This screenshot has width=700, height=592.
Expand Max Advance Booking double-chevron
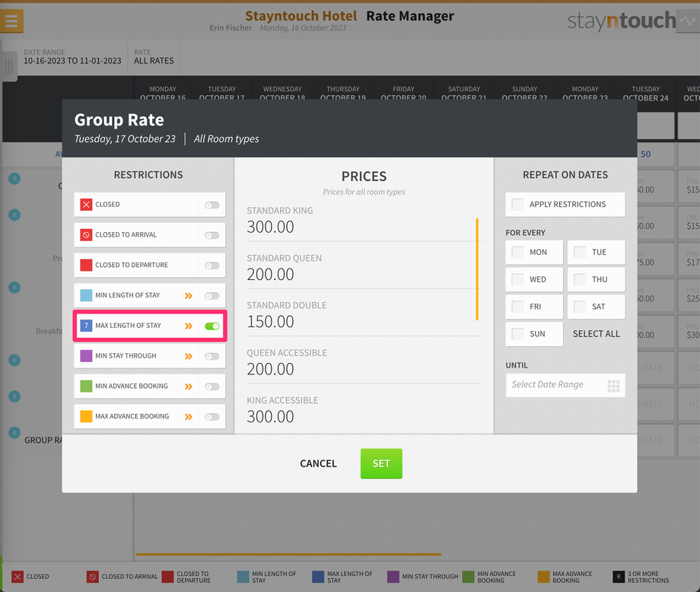point(189,417)
